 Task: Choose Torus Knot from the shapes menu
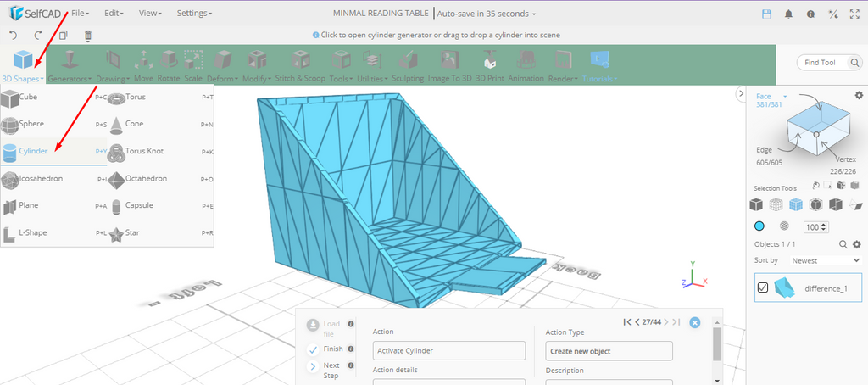[x=160, y=151]
